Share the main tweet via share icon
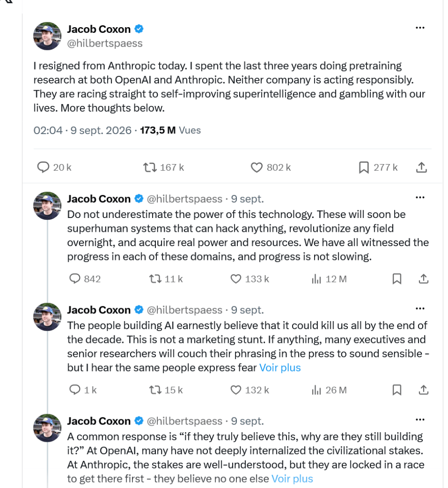Viewport: 448px width, 488px height. point(421,167)
